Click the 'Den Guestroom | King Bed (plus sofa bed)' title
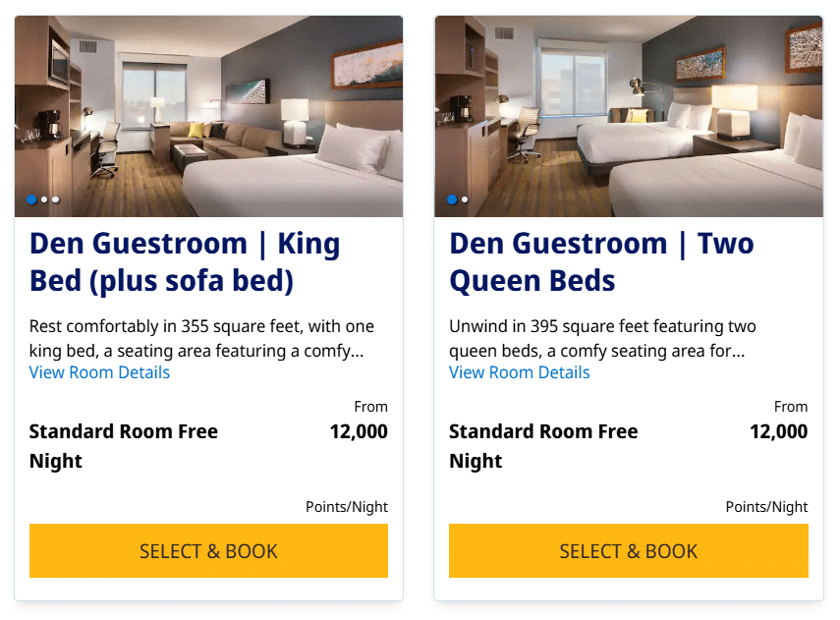Screen dimensions: 840x620 (x=185, y=262)
